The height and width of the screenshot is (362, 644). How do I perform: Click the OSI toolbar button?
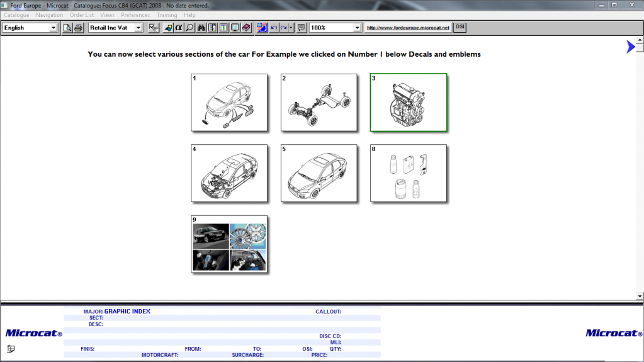(460, 27)
